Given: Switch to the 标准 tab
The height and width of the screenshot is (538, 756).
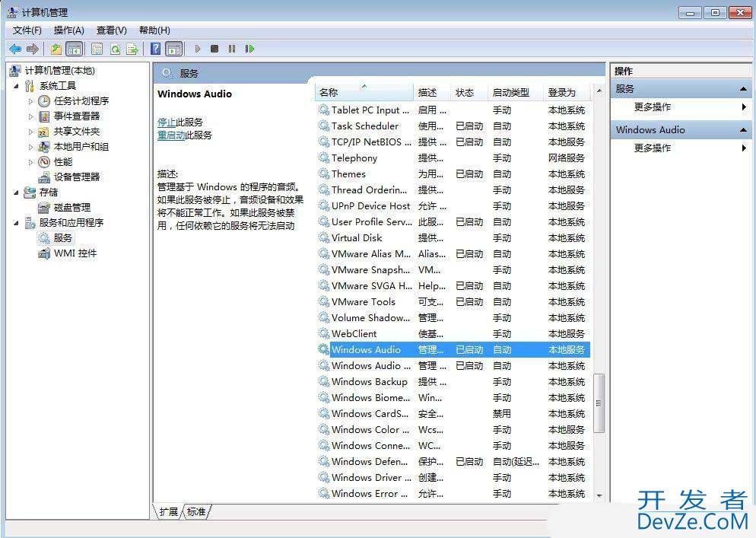Looking at the screenshot, I should pyautogui.click(x=196, y=511).
